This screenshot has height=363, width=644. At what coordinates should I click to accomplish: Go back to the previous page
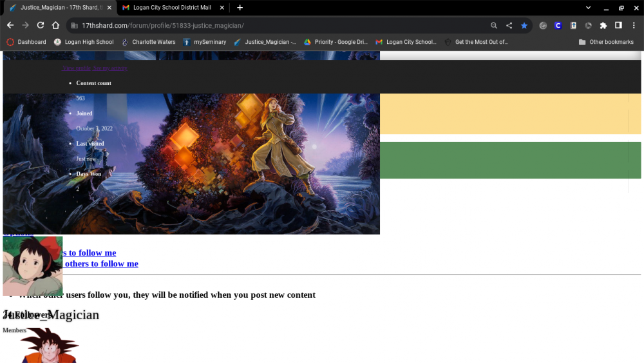pos(10,26)
